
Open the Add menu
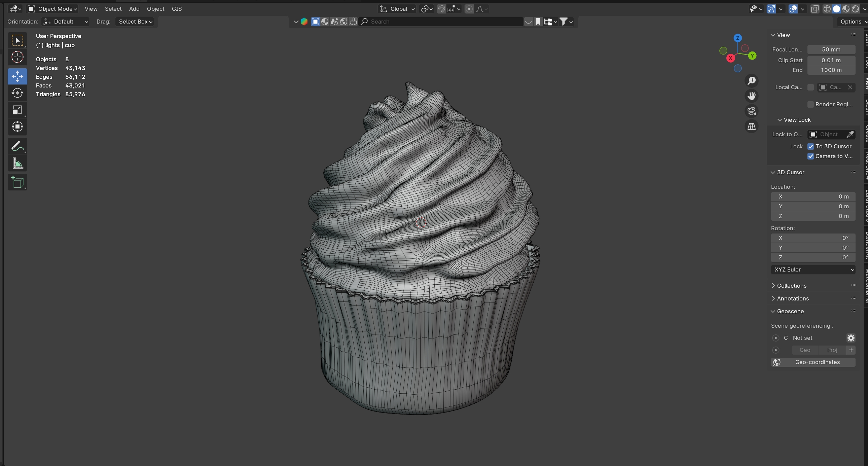coord(134,9)
